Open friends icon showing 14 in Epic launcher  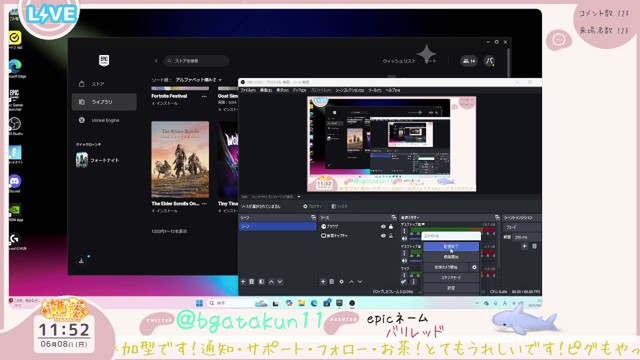click(x=469, y=61)
